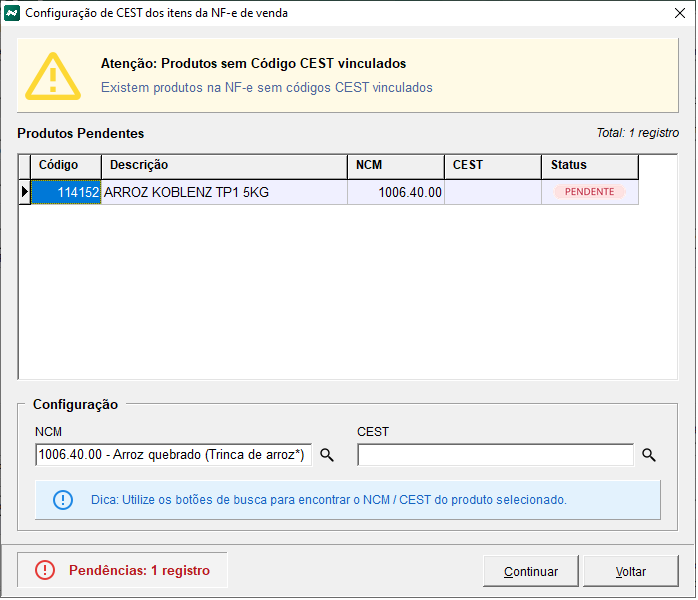Click into the empty CEST input field
698x600 pixels.
[495, 455]
